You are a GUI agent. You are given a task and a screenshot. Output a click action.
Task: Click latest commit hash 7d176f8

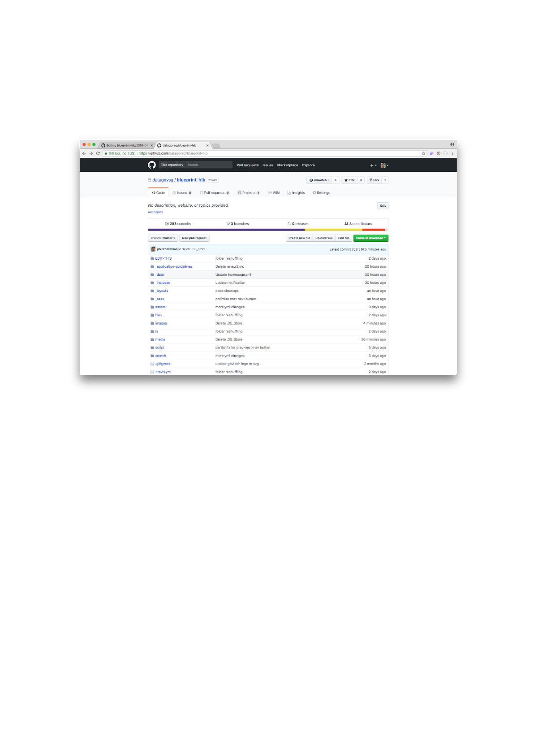(x=357, y=249)
